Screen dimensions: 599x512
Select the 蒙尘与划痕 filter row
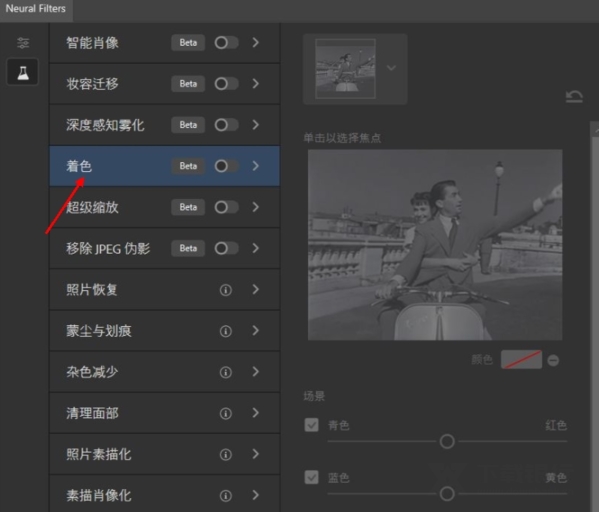pos(165,331)
